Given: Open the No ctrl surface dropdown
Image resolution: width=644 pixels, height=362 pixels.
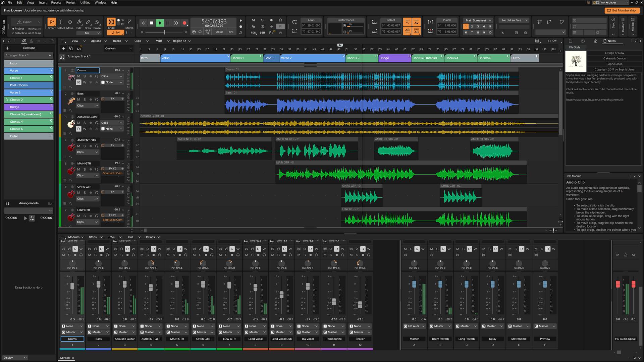Looking at the screenshot, I should click(514, 20).
